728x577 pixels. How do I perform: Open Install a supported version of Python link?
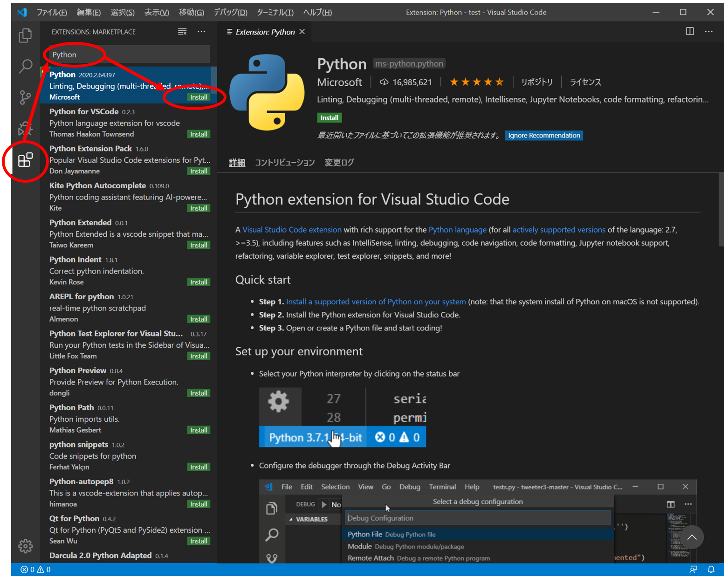tap(376, 302)
